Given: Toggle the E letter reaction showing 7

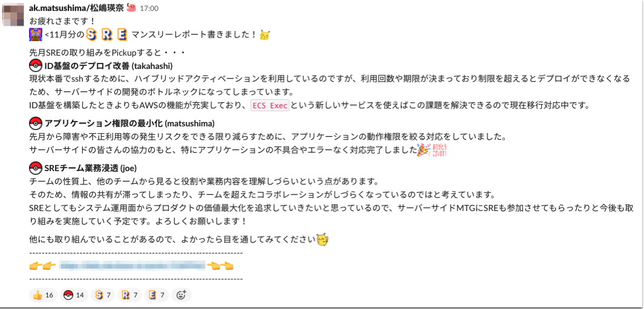Looking at the screenshot, I should coord(156,294).
